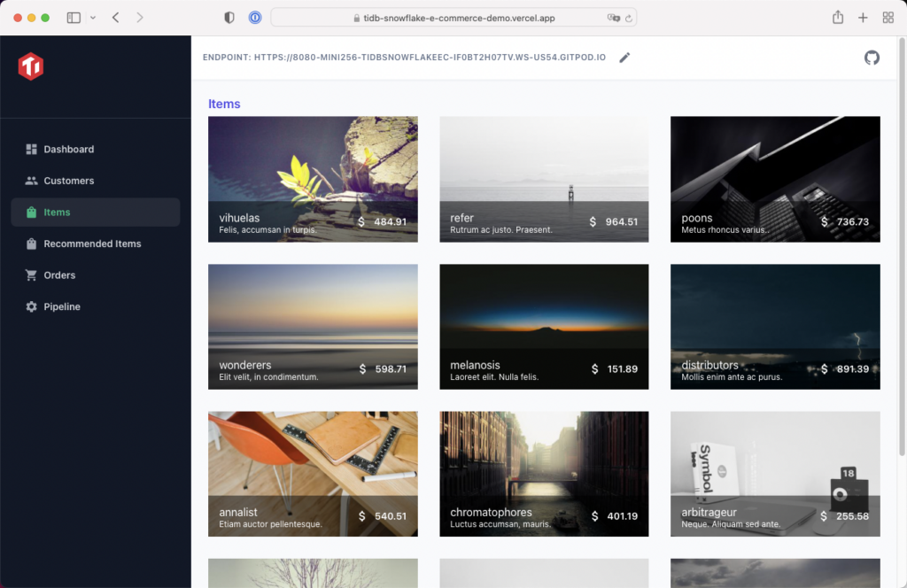Select the Customers people icon

pos(31,181)
